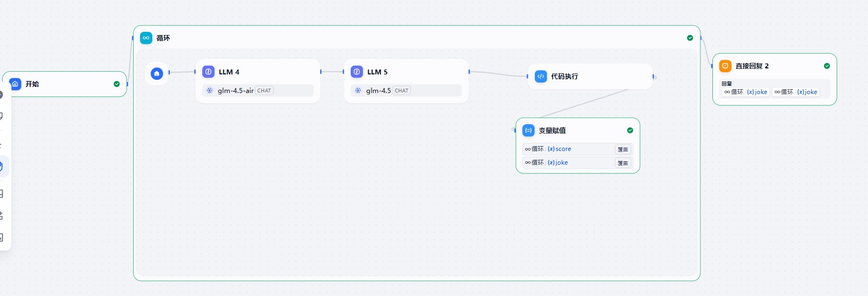Click the cyan loop icon on 循环 node
This screenshot has height=296, width=868.
tap(146, 38)
